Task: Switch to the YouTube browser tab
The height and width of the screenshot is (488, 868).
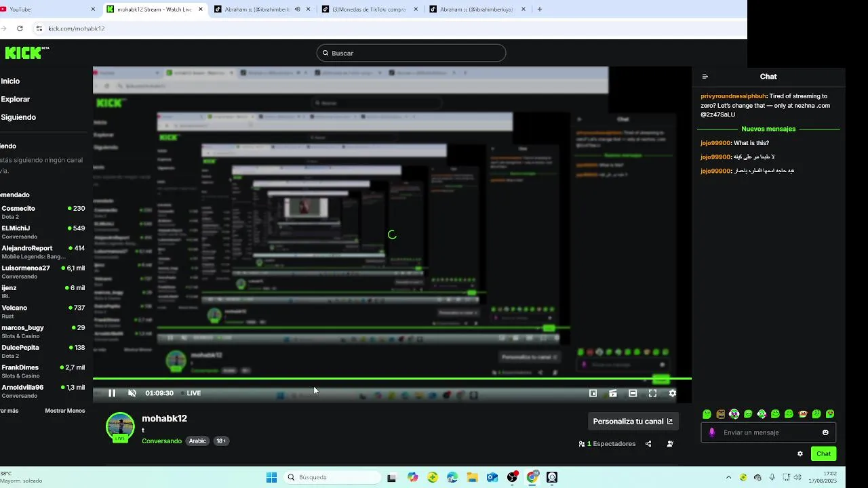Action: [x=47, y=9]
